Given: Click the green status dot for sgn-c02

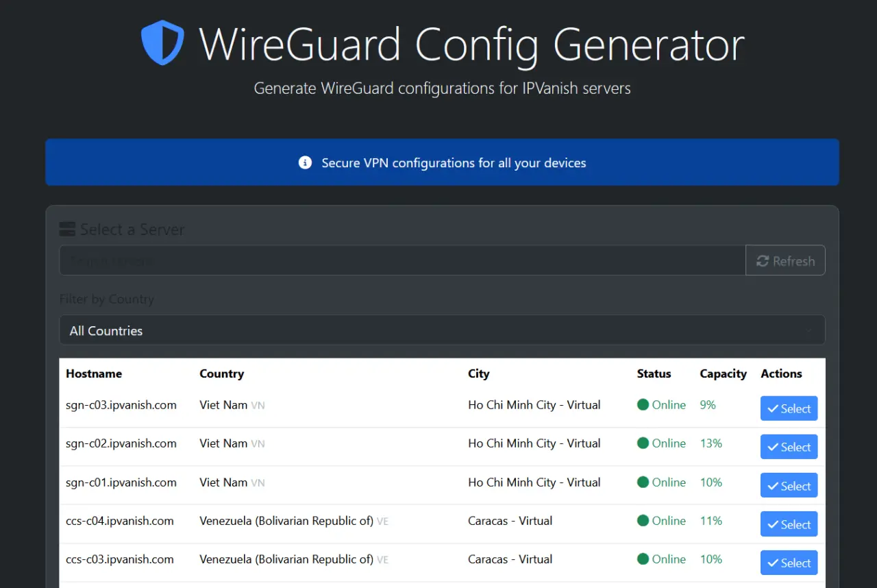Looking at the screenshot, I should coord(643,443).
